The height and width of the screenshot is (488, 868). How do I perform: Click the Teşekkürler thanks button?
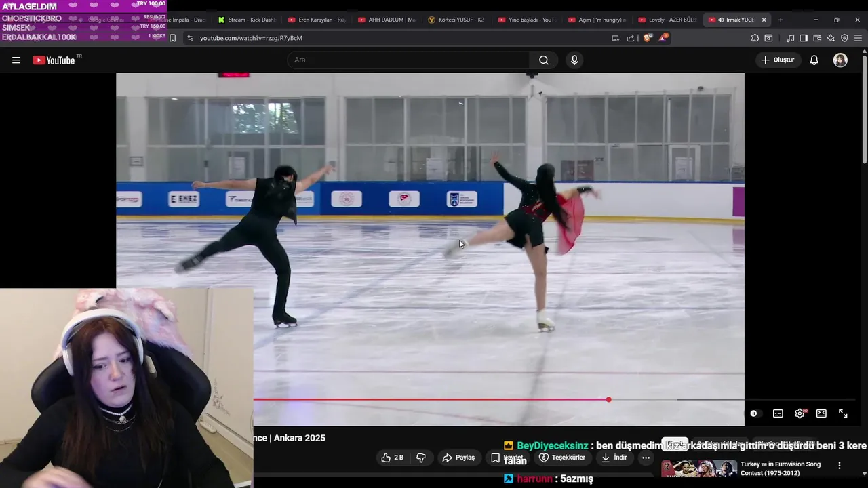pyautogui.click(x=562, y=457)
